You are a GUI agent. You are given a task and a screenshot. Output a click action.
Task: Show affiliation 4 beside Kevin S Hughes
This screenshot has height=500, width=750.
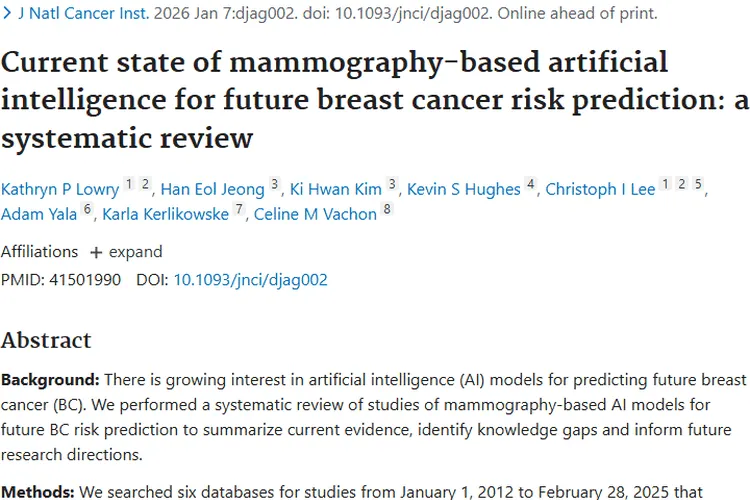tap(531, 186)
